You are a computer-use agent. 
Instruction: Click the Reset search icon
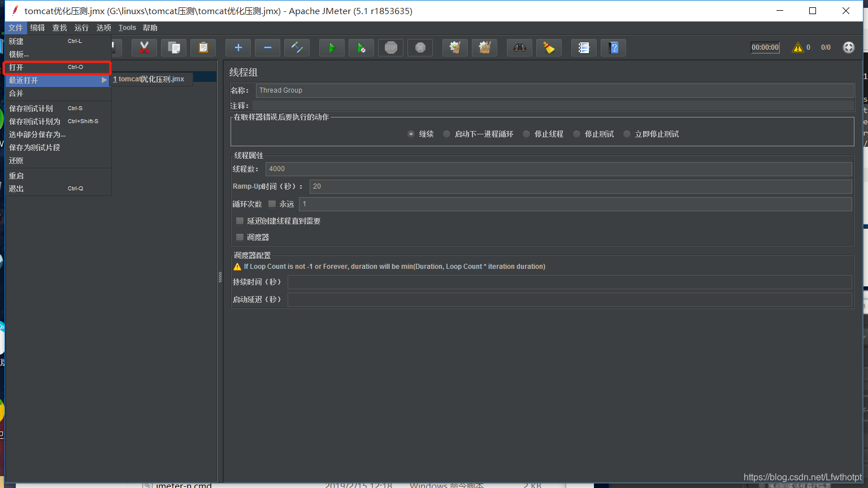(549, 48)
